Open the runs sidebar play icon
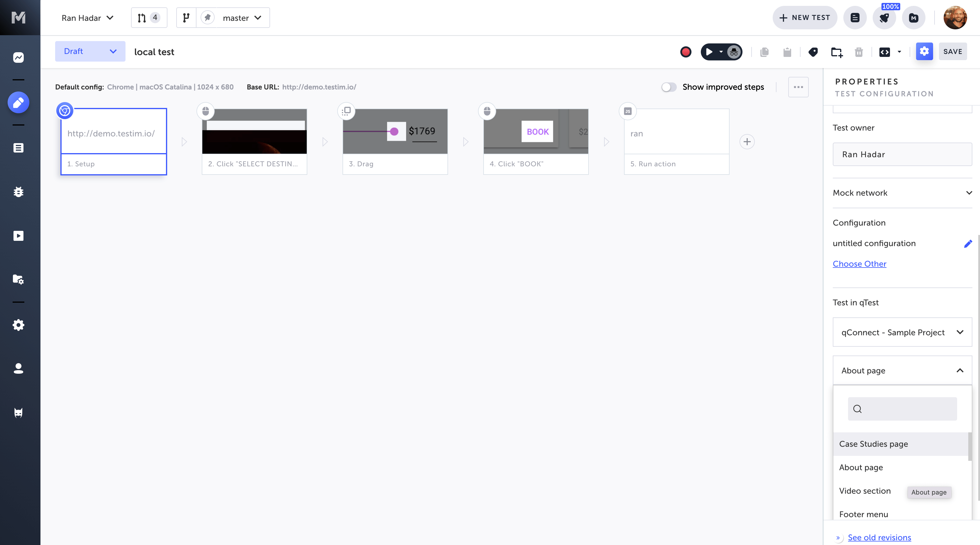Viewport: 980px width, 545px height. (18, 236)
